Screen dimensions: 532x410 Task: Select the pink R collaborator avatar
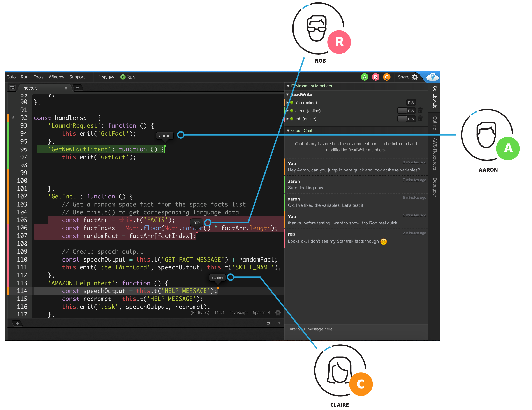click(x=376, y=77)
